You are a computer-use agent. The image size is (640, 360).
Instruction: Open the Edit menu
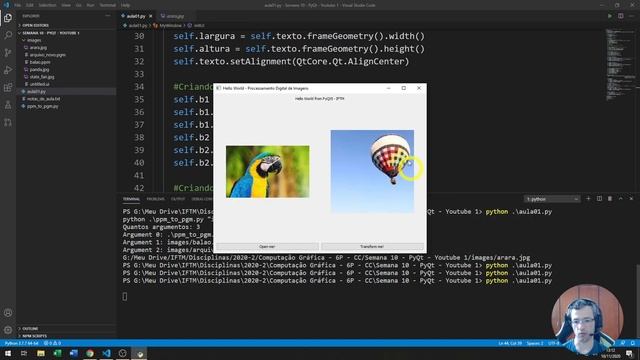[30, 5]
